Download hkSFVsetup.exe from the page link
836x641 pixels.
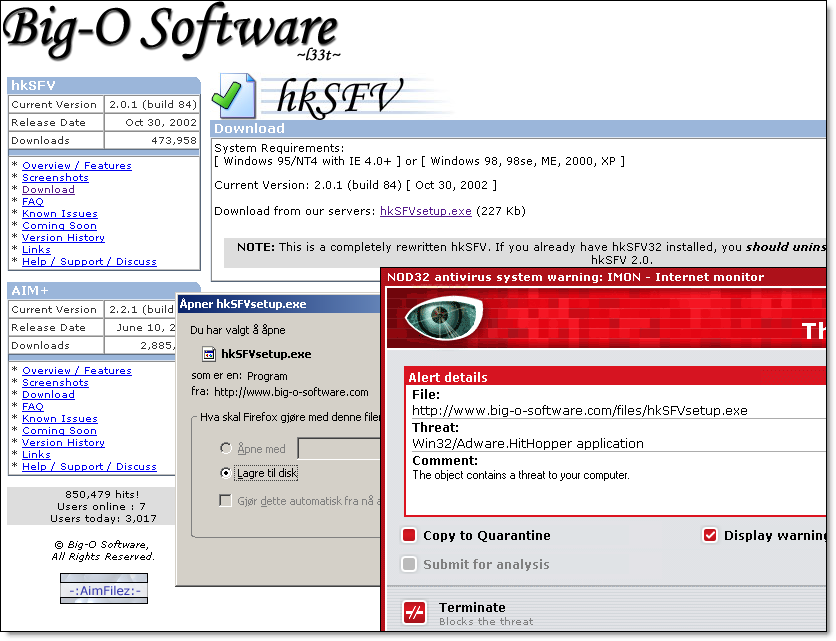(425, 211)
